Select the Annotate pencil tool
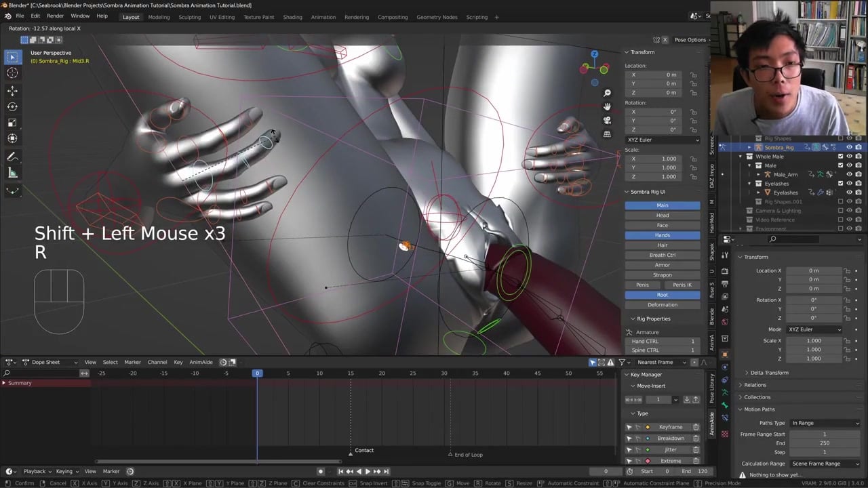Viewport: 868px width, 488px height. (x=12, y=157)
